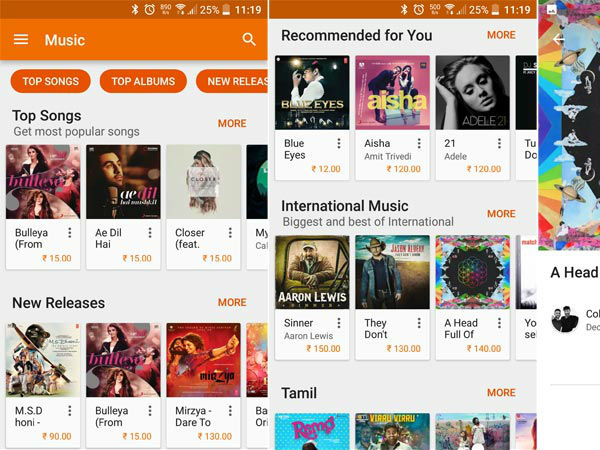
Task: Open the Adele 21 album cover
Action: (x=473, y=93)
